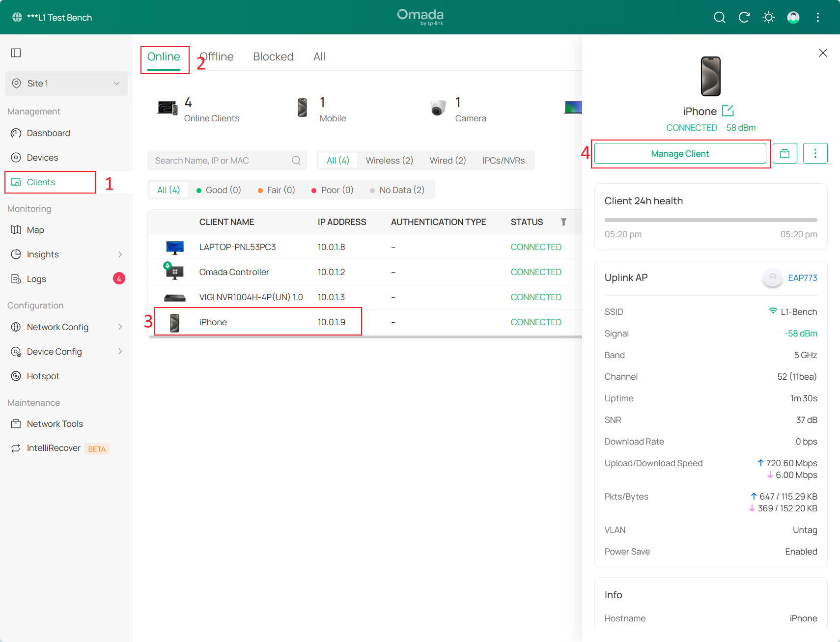Refresh the Omada controller page
The width and height of the screenshot is (840, 642).
744,17
